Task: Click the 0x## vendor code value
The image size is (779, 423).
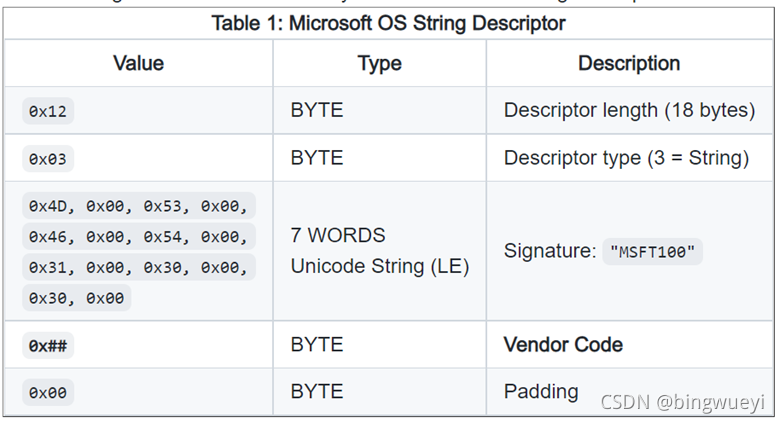Action: 47,345
